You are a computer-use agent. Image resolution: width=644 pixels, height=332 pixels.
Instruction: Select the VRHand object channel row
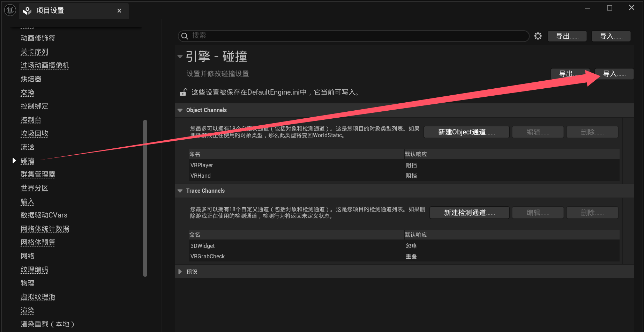404,176
